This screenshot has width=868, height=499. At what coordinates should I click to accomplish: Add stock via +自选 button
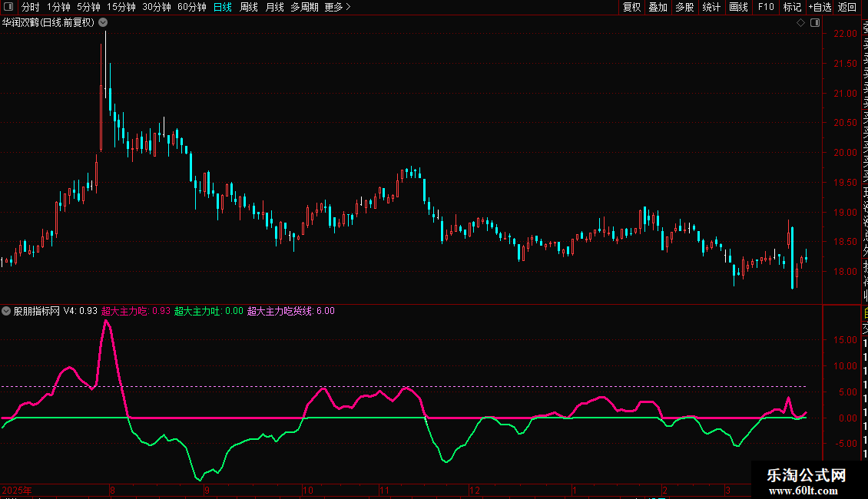820,7
